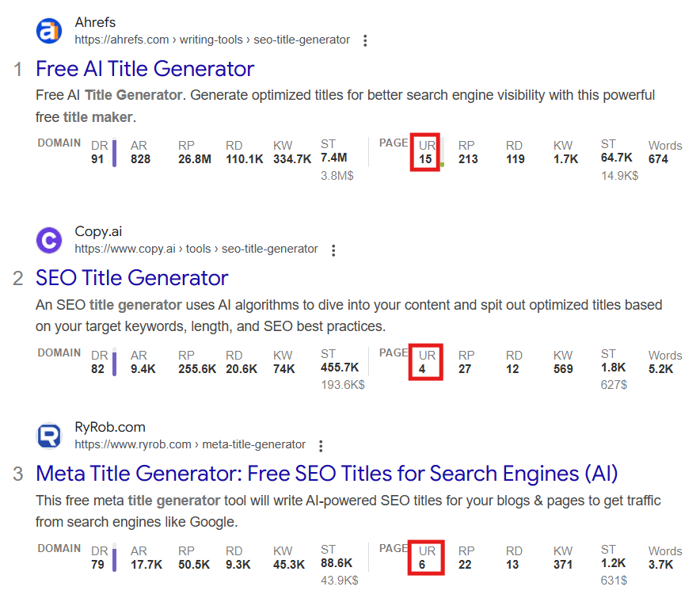Click the RyRob.com site favicon

(x=49, y=436)
